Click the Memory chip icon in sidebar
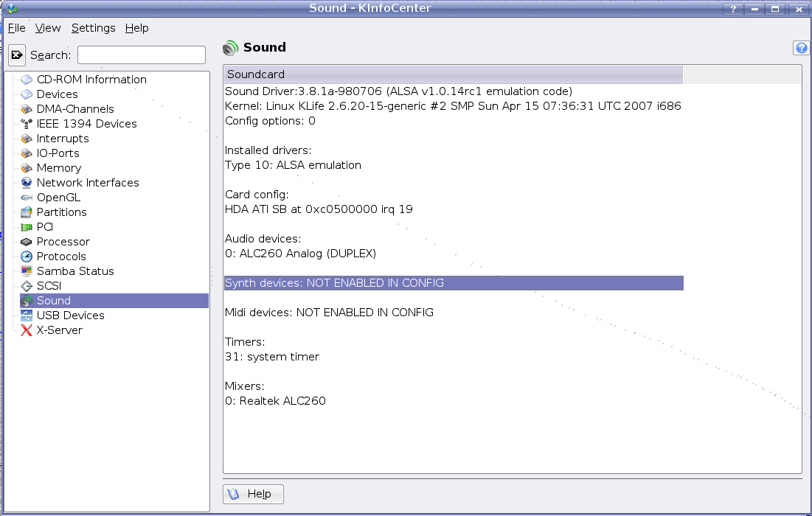The image size is (812, 516). tap(27, 168)
